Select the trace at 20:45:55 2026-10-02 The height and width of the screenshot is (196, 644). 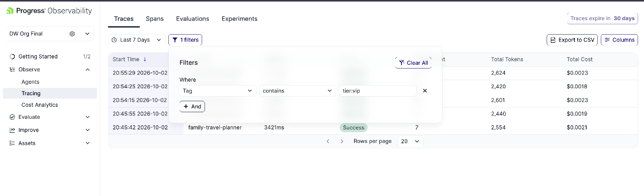click(x=140, y=114)
